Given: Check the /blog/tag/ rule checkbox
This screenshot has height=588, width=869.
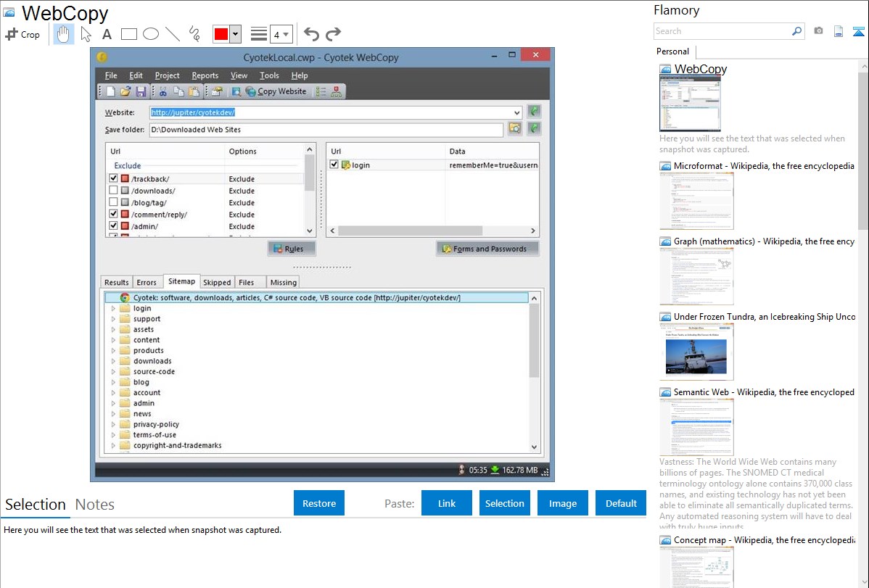Looking at the screenshot, I should tap(114, 202).
